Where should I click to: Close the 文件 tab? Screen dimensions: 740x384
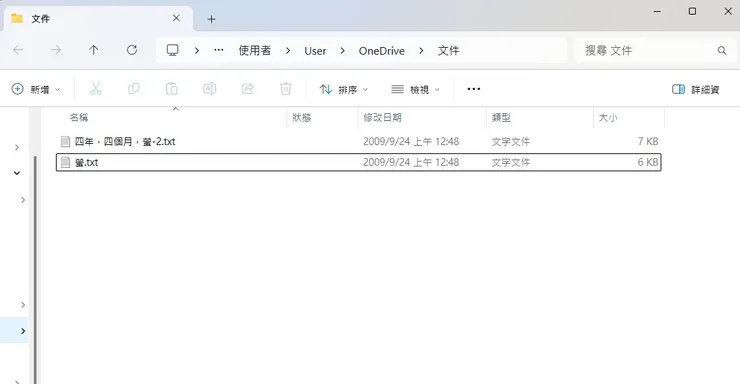tap(177, 18)
